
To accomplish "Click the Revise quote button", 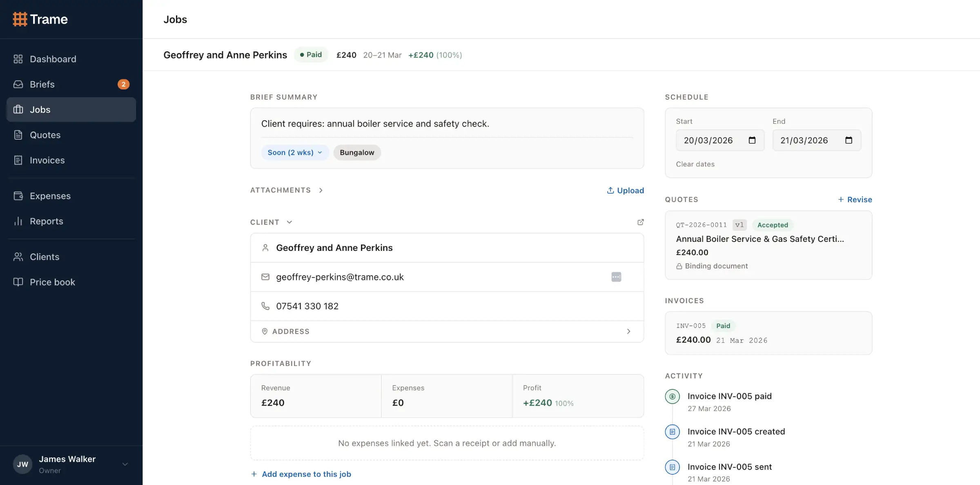I will coord(855,199).
